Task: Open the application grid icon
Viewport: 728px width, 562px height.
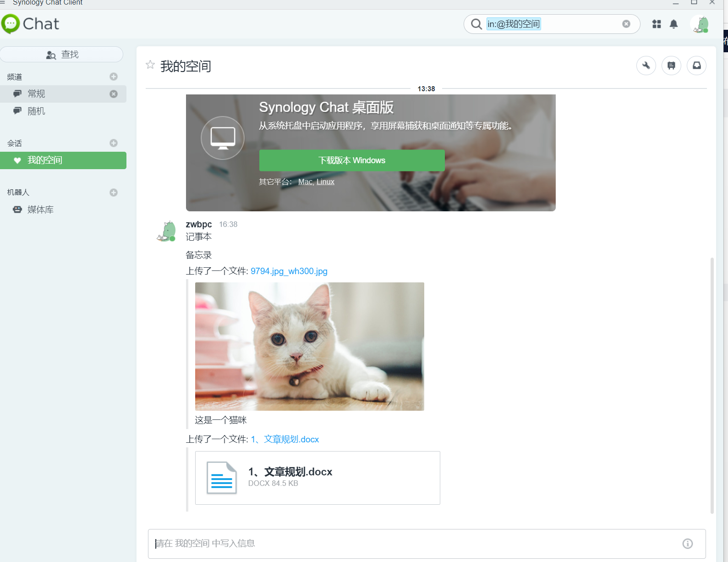Action: point(657,24)
